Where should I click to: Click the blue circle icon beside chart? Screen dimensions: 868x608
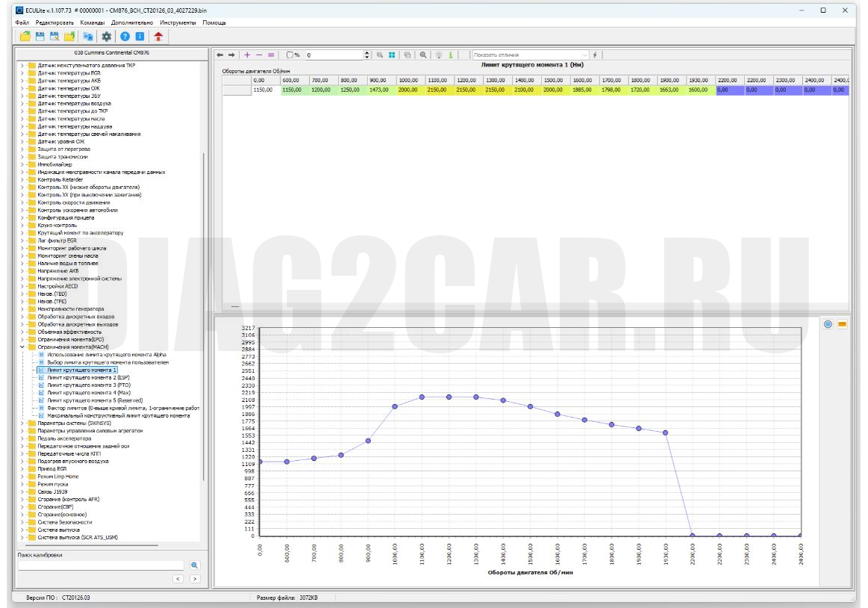pyautogui.click(x=828, y=324)
